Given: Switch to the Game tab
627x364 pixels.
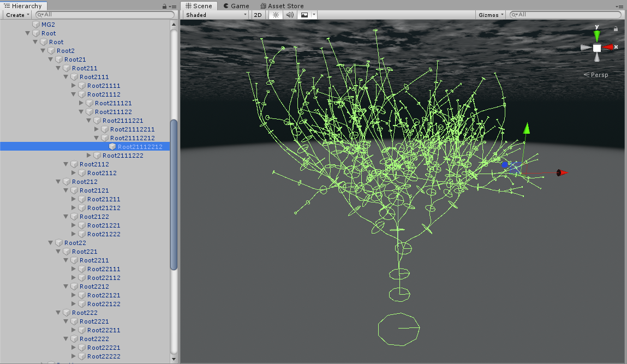Looking at the screenshot, I should click(236, 5).
